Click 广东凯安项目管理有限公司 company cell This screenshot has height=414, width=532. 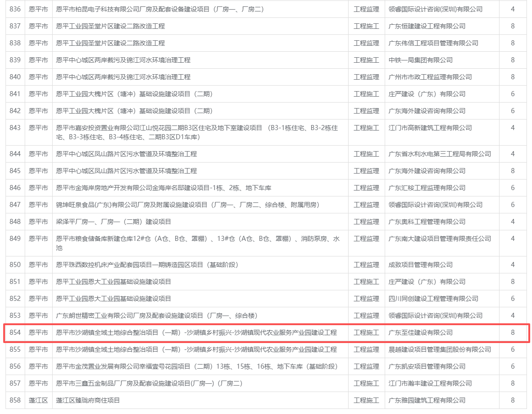click(427, 367)
